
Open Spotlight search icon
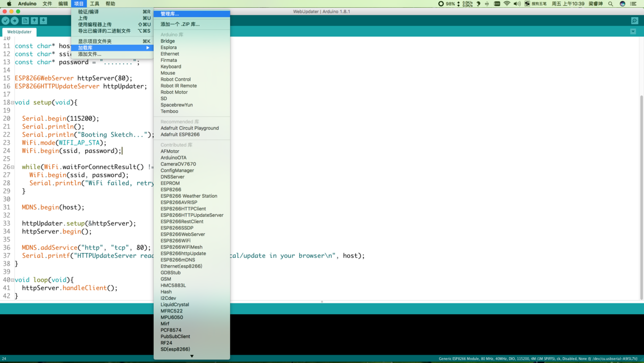pos(611,4)
